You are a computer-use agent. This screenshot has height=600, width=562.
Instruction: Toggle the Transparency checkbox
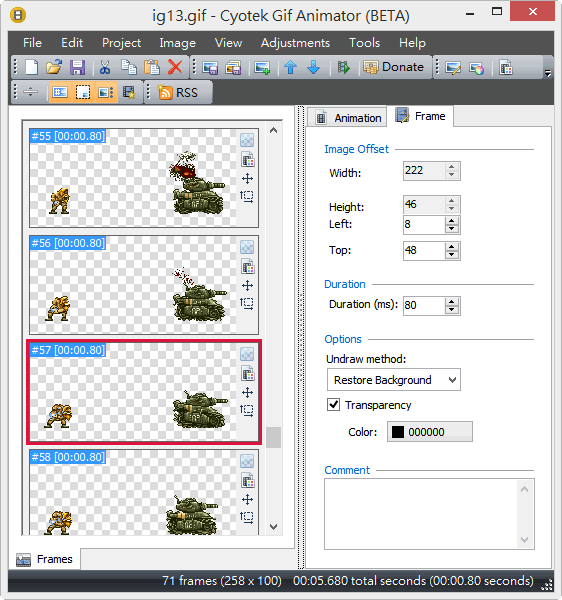pos(334,404)
